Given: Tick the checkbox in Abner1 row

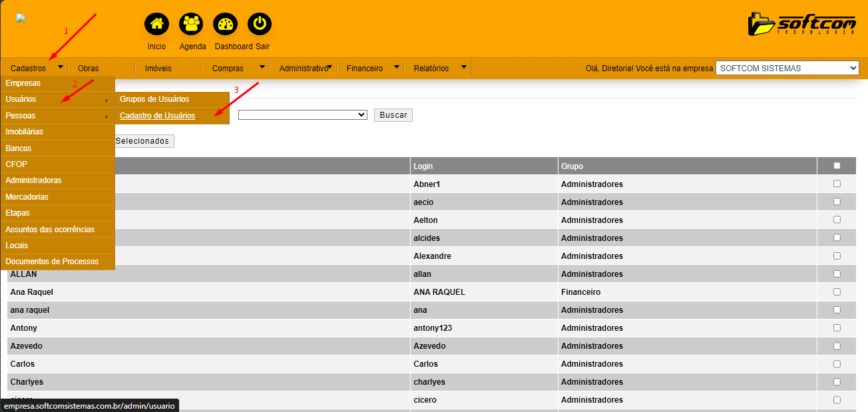Looking at the screenshot, I should pos(837,184).
